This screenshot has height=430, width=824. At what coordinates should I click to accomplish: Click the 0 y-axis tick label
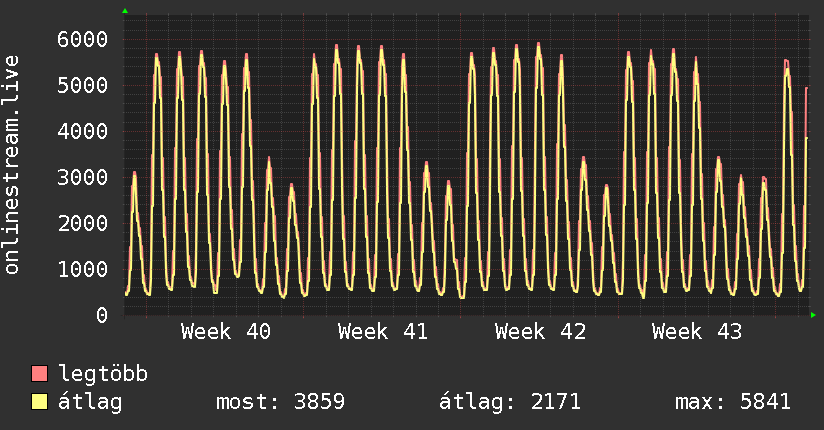pos(102,315)
